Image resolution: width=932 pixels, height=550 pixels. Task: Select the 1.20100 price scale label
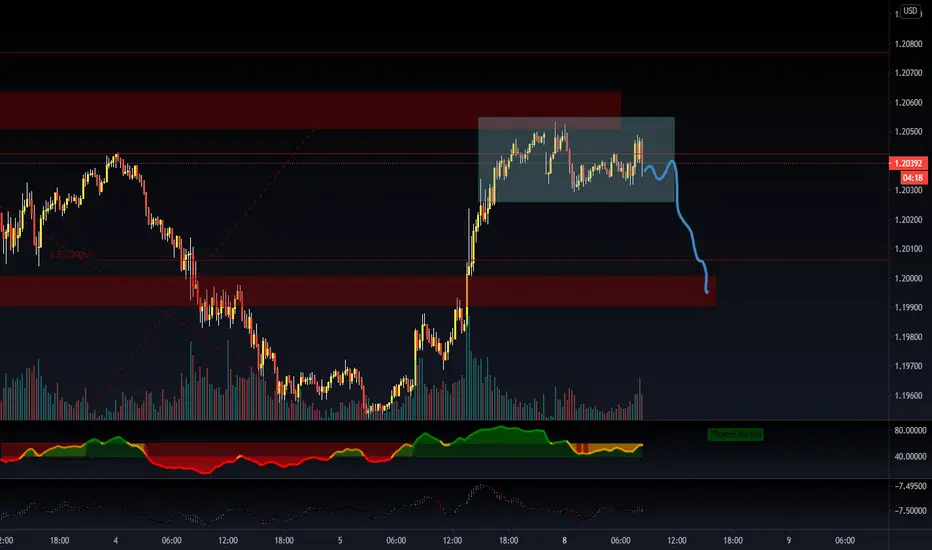908,249
